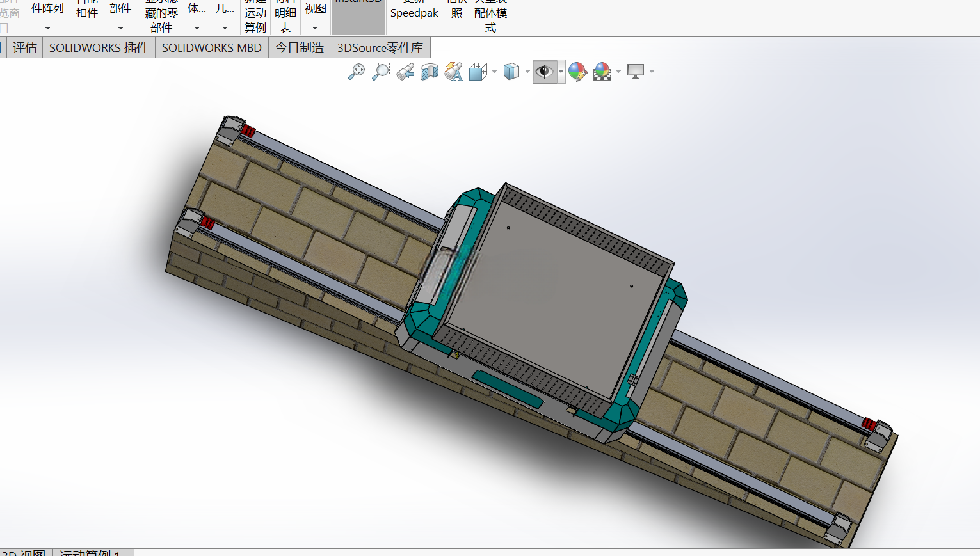Viewport: 980px width, 556px height.
Task: Toggle the Instant3D button
Action: 358,17
